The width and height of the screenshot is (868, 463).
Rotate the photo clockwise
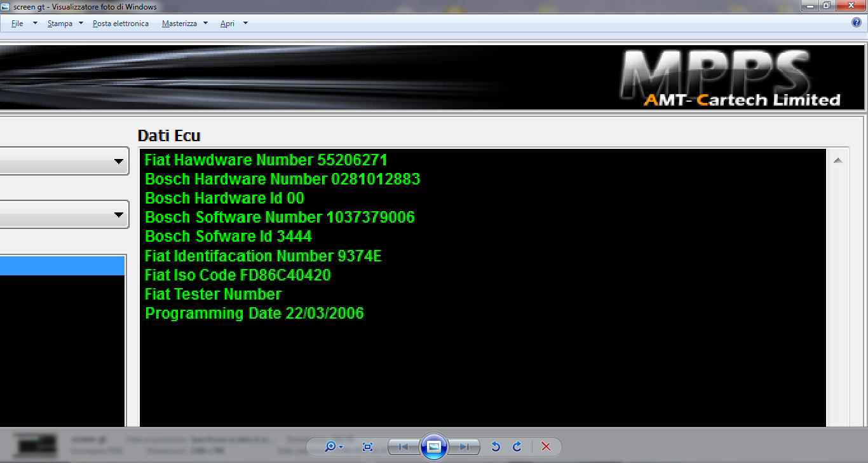coord(517,446)
